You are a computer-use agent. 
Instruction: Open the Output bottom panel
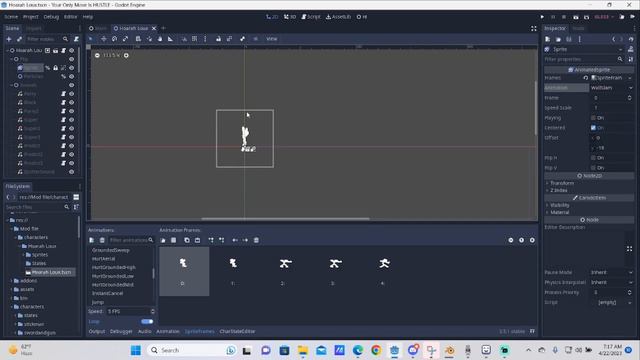point(97,331)
